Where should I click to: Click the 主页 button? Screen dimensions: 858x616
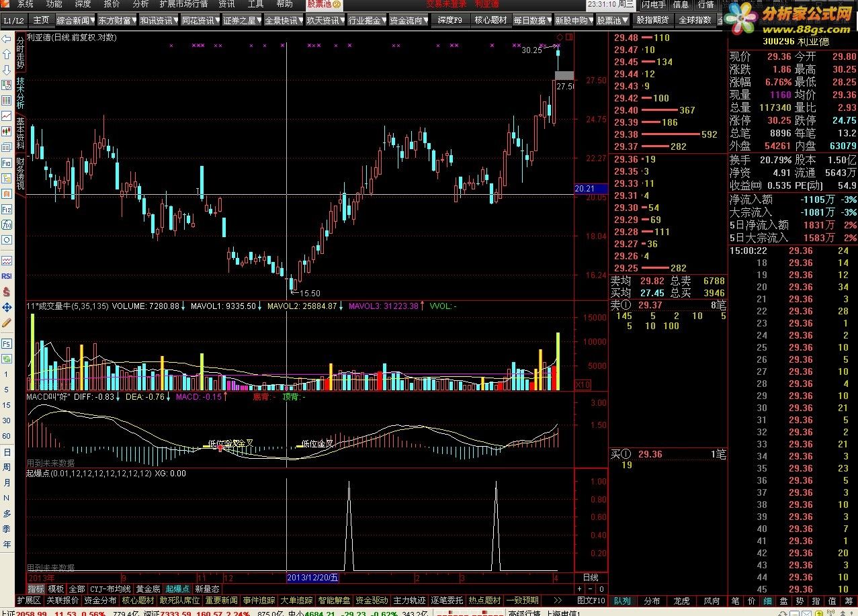(x=41, y=20)
